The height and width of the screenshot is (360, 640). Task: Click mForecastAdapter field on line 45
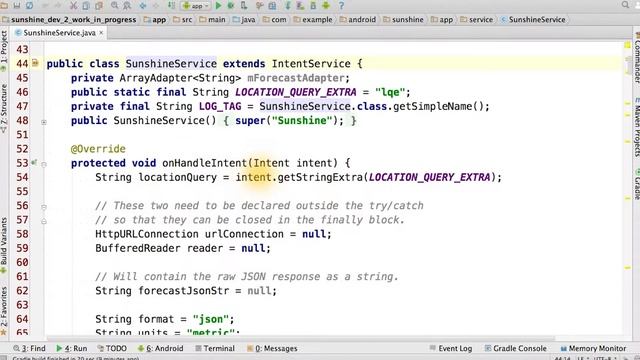point(296,78)
